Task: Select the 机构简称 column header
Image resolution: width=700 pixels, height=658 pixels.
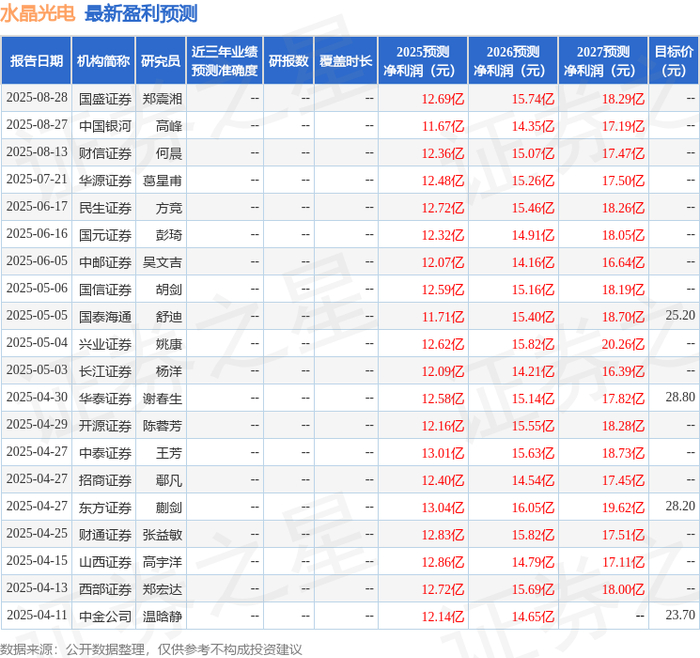Action: (x=103, y=61)
